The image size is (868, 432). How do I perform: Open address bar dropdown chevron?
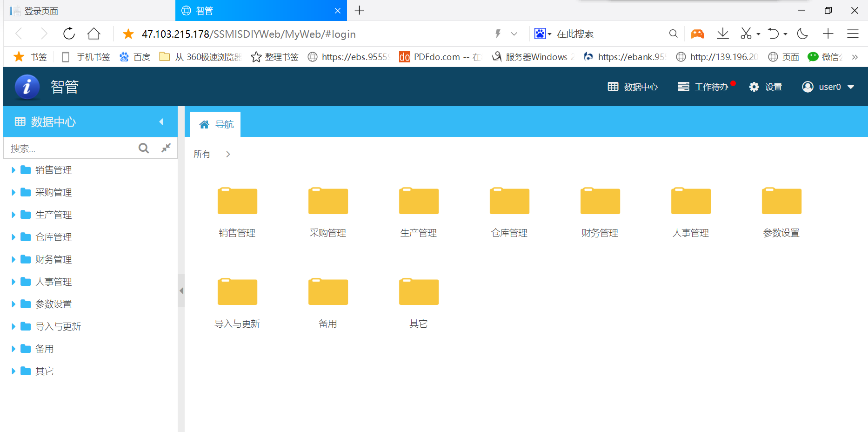point(514,34)
